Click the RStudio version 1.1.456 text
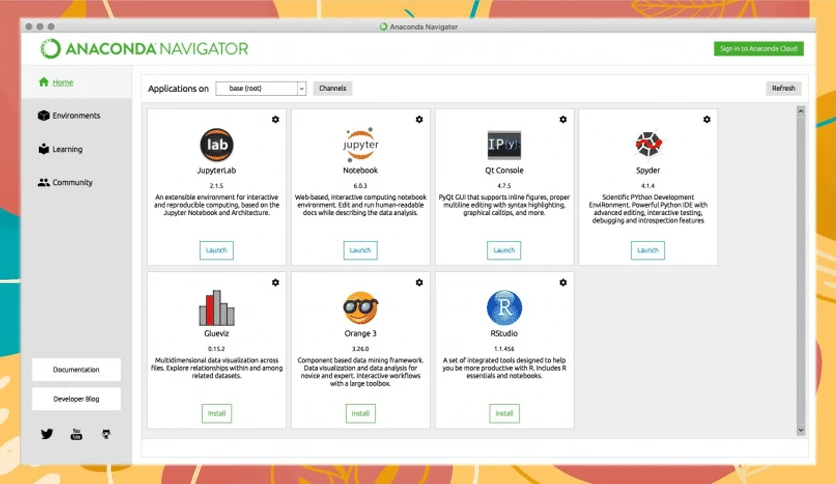 [x=504, y=349]
